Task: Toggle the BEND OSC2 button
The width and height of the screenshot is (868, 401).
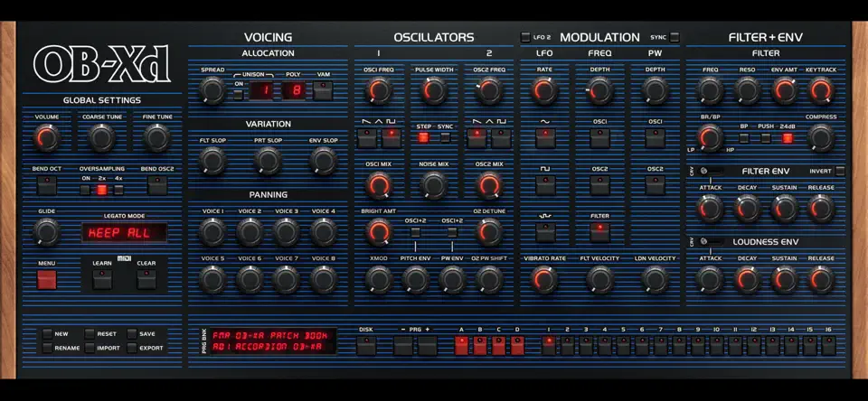Action: tap(157, 185)
